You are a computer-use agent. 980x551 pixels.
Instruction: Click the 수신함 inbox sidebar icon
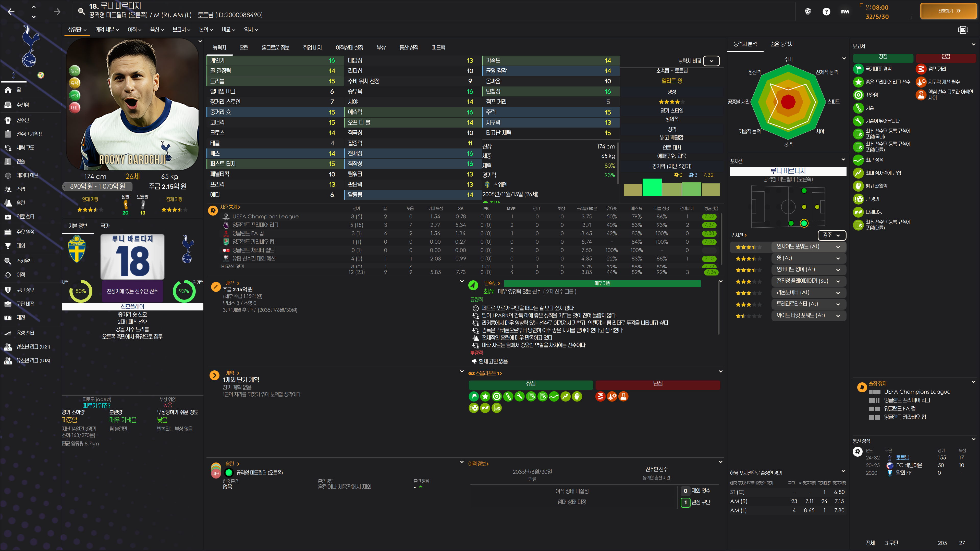(8, 105)
